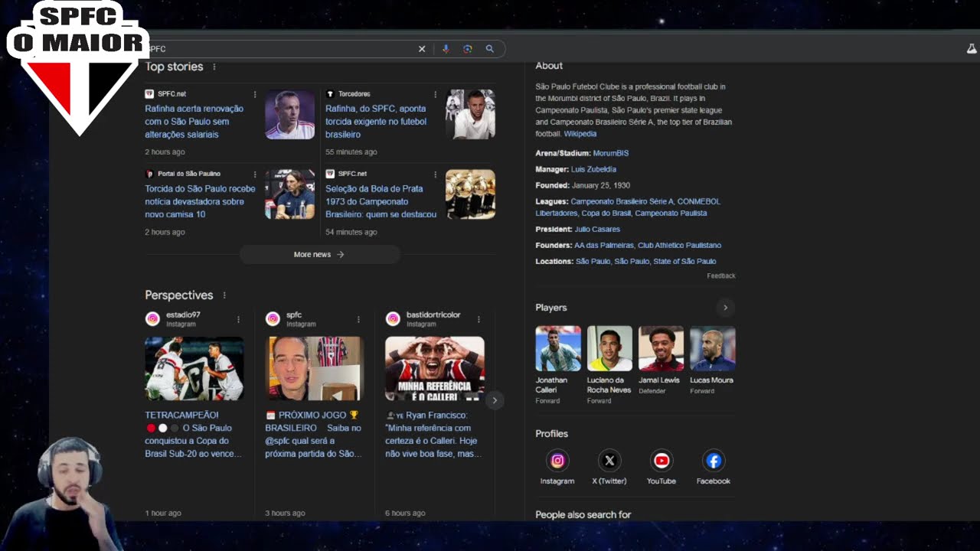The image size is (980, 551).
Task: Click TETRACAMPEÃO post text
Action: (194, 435)
